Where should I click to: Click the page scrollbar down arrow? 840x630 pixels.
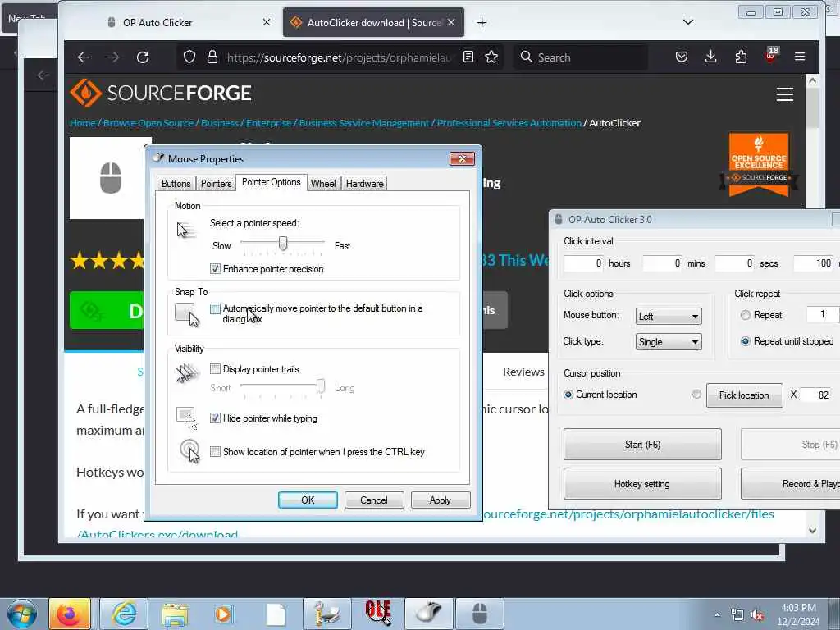[x=812, y=531]
